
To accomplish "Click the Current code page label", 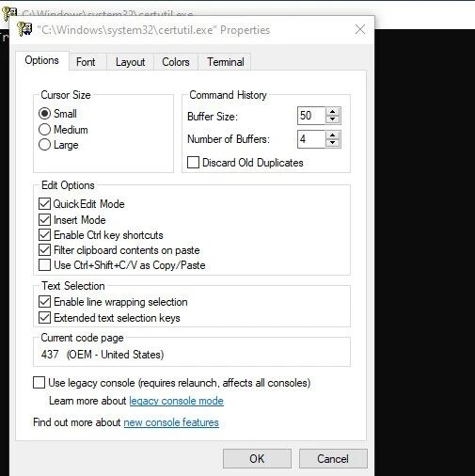I will tap(82, 338).
